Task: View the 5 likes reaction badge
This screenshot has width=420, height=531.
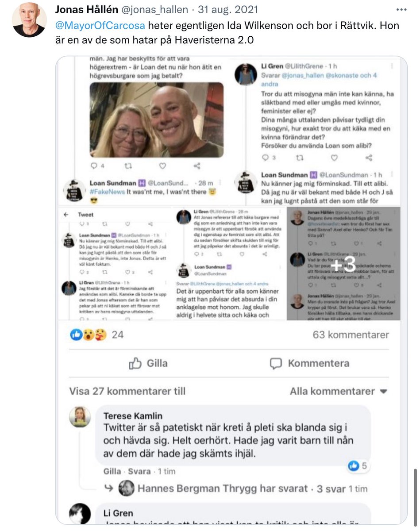Action: 358,466
